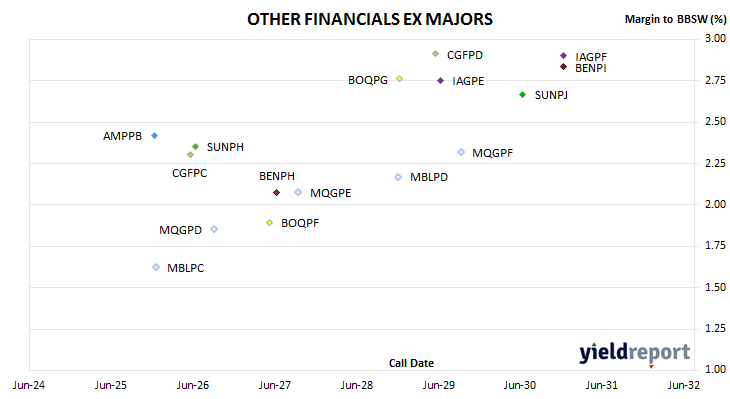The width and height of the screenshot is (730, 399).
Task: Select the IAGPF purple diamond data point
Action: click(563, 56)
